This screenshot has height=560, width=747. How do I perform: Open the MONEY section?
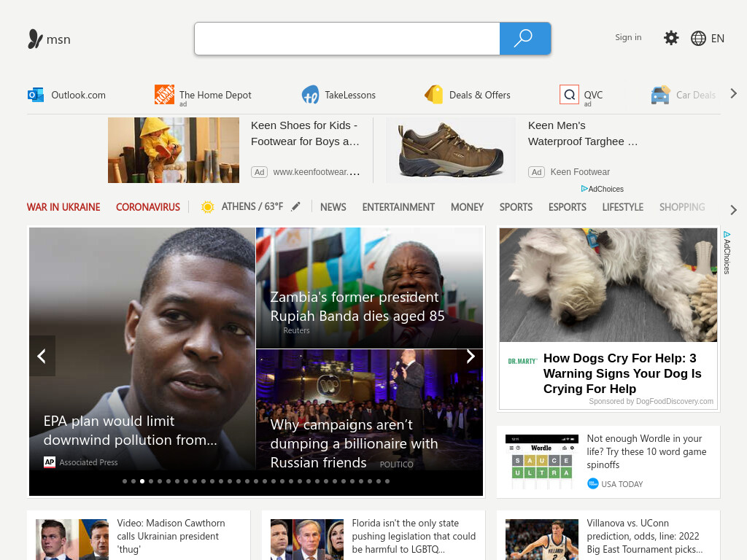click(467, 207)
